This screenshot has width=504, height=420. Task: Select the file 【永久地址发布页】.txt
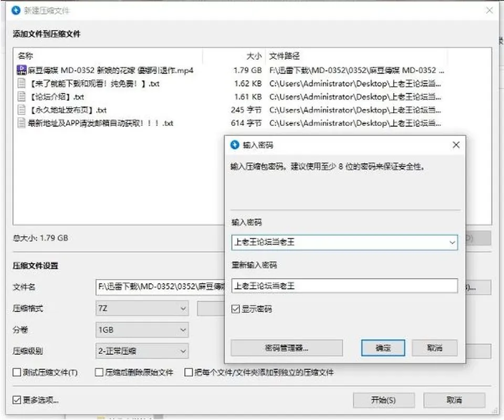pyautogui.click(x=230, y=110)
